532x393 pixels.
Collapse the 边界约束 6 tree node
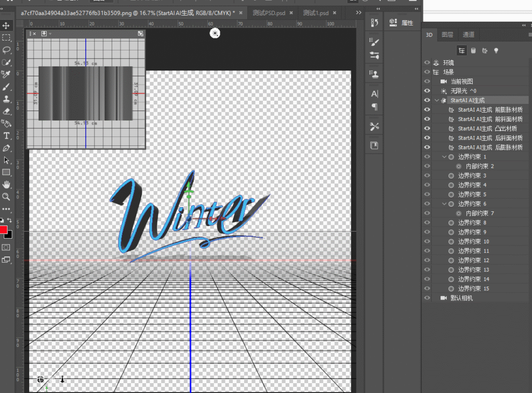(x=444, y=204)
